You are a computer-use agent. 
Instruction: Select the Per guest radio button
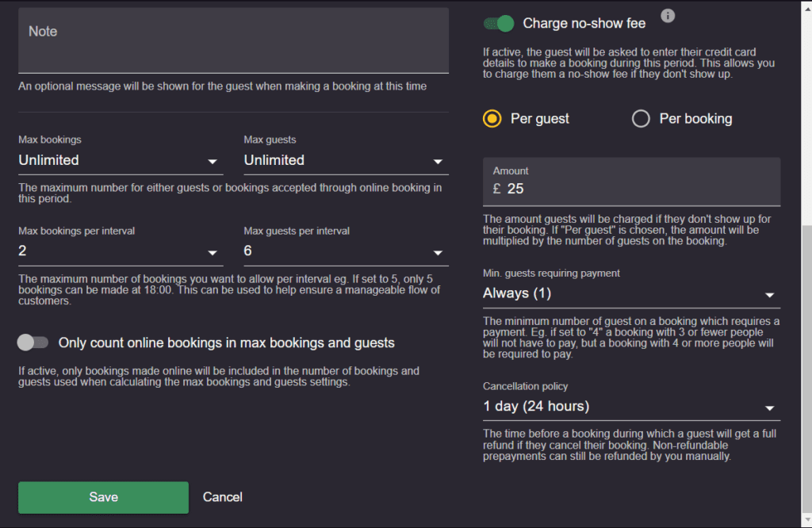tap(492, 119)
